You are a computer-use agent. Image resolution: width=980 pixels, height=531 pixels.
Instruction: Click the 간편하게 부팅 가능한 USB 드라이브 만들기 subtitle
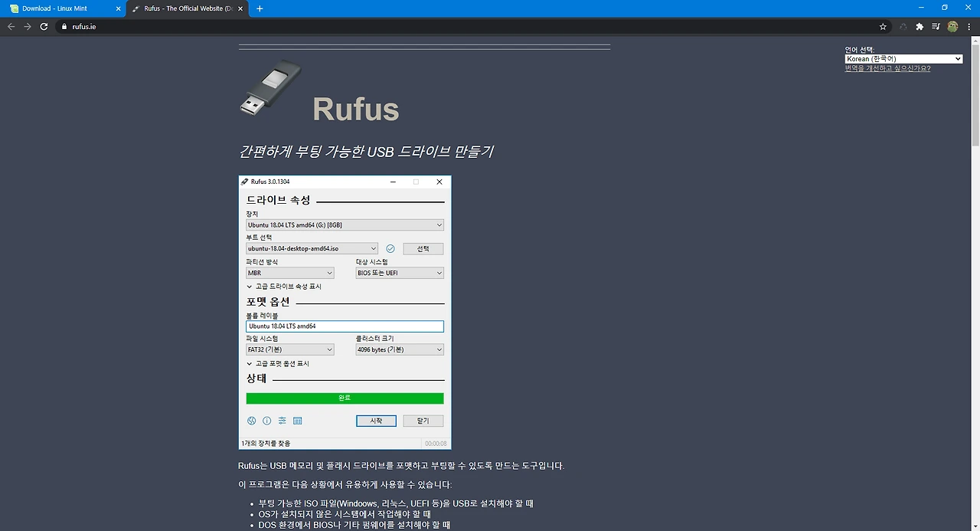[x=366, y=152]
